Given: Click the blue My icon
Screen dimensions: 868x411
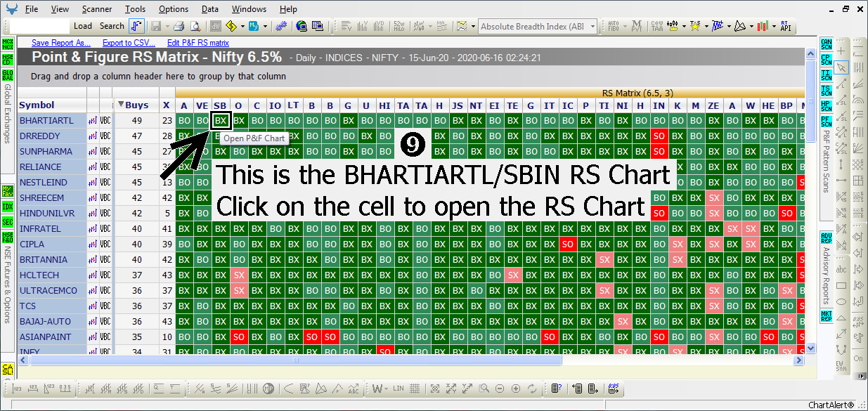Looking at the screenshot, I should 254,26.
